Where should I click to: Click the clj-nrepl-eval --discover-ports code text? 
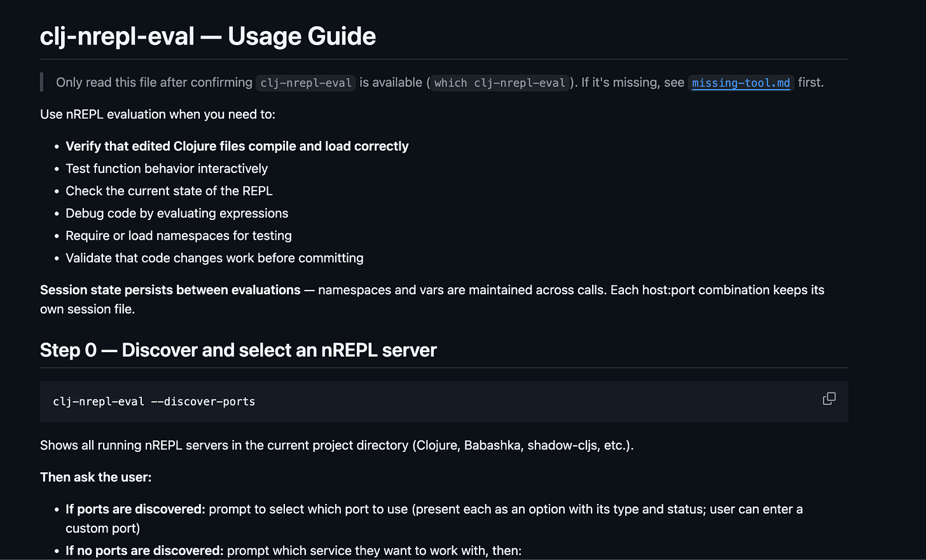(154, 402)
